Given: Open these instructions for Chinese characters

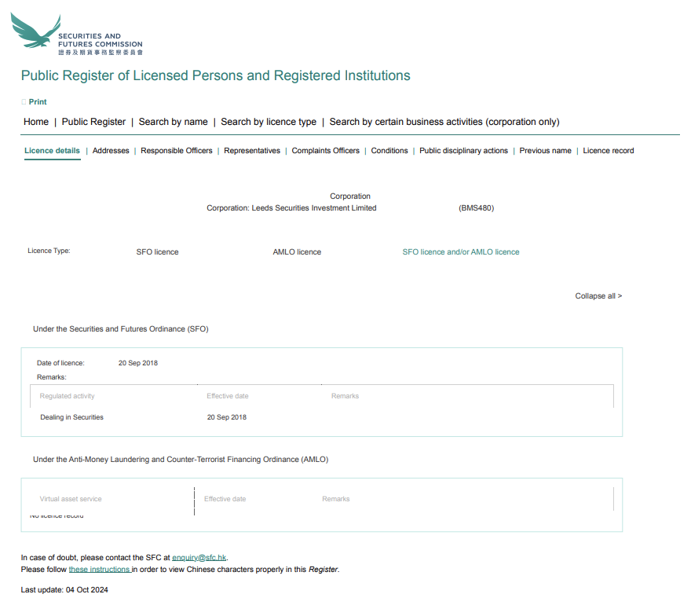Looking at the screenshot, I should pyautogui.click(x=100, y=570).
